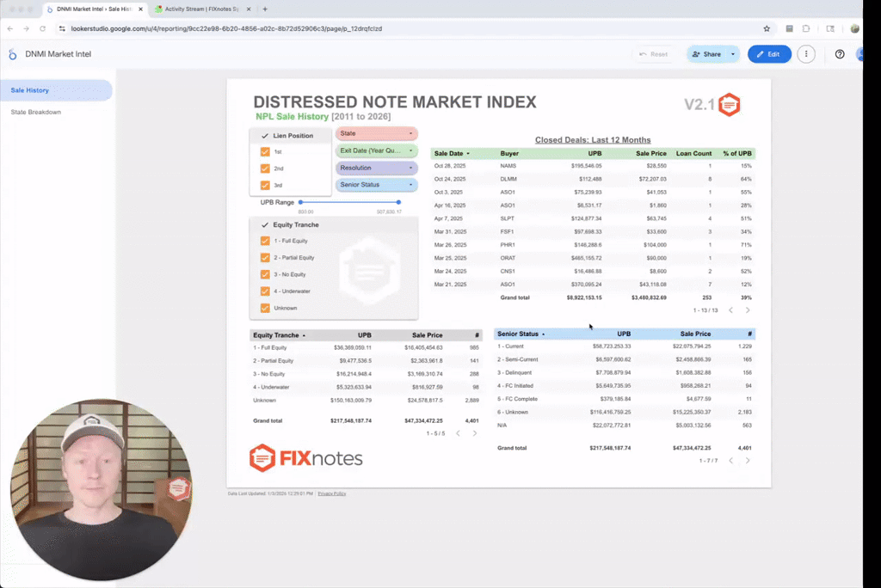Toggle the 2nd lien position checkbox

(265, 168)
